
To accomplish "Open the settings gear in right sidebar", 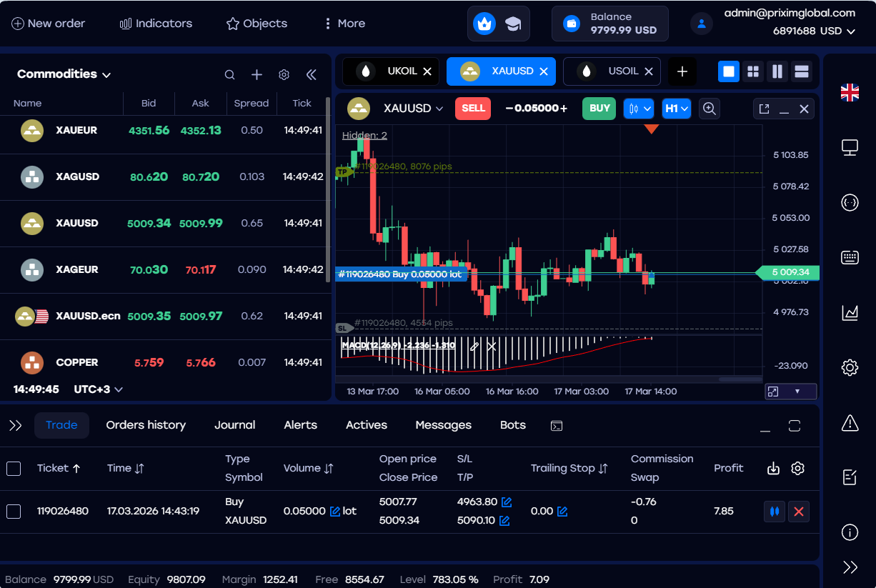I will pos(850,367).
